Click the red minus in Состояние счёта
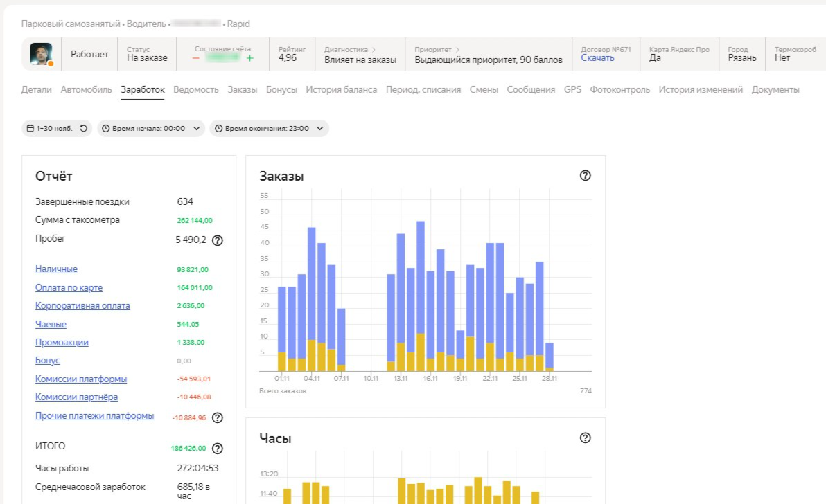The image size is (826, 504). pos(196,58)
